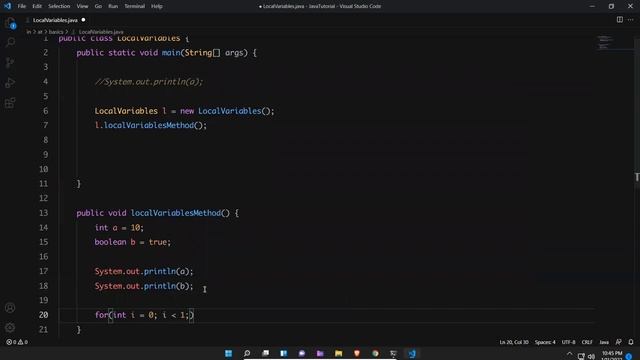The width and height of the screenshot is (640, 360).
Task: Open the volume tray icon
Action: click(x=591, y=356)
